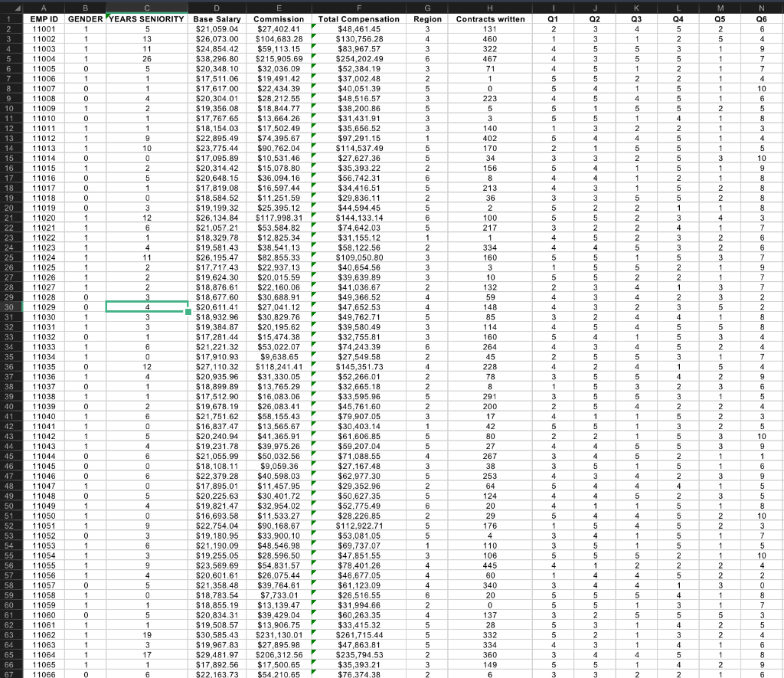Select EMP ID cell 11035

44,367
